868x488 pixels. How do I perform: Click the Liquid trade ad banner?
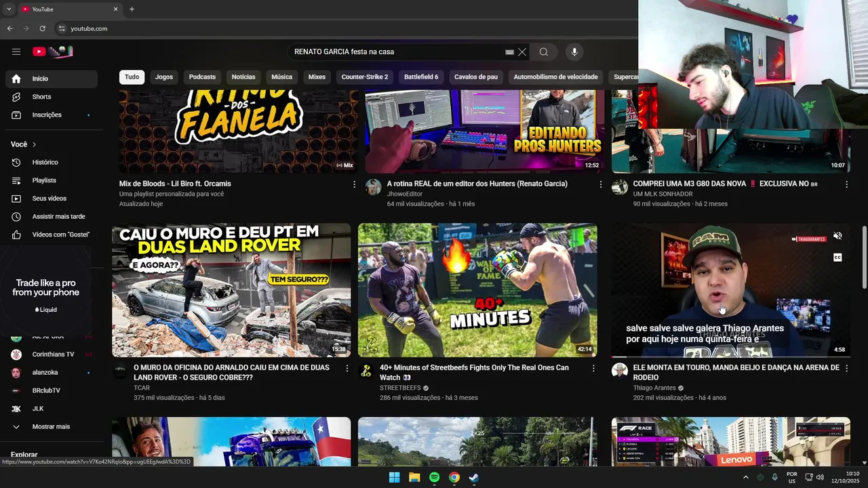coord(46,290)
